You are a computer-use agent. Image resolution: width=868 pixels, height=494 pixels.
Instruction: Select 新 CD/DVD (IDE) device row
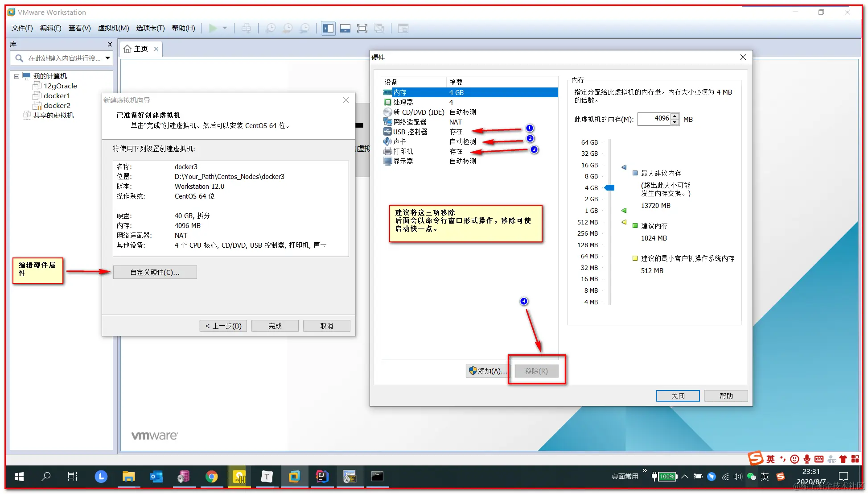click(x=418, y=112)
